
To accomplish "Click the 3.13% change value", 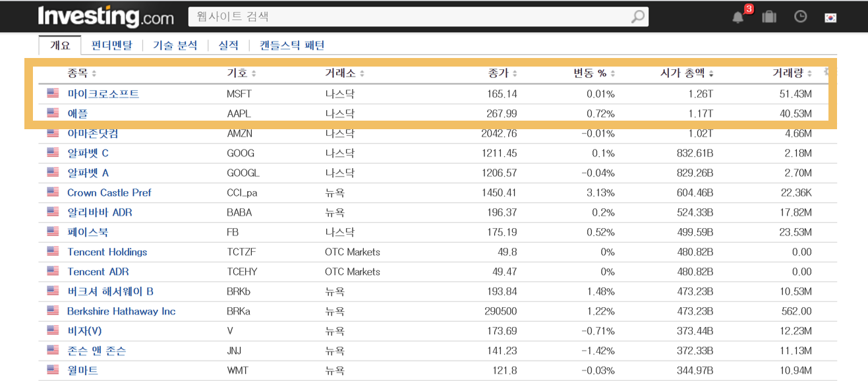I will 600,192.
